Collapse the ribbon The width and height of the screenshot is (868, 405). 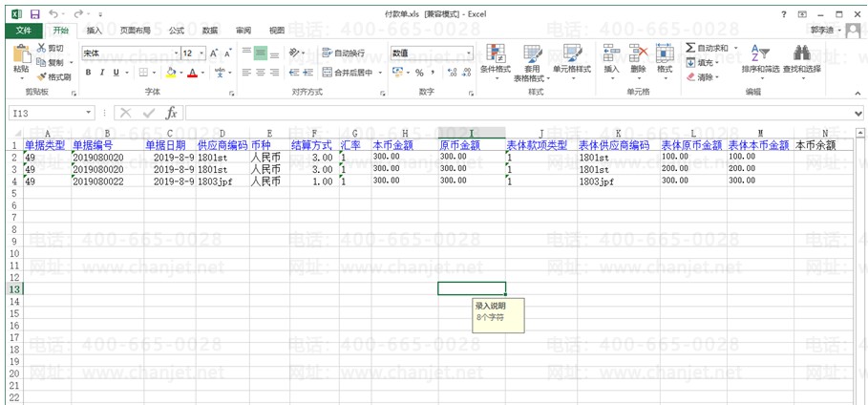(x=857, y=93)
